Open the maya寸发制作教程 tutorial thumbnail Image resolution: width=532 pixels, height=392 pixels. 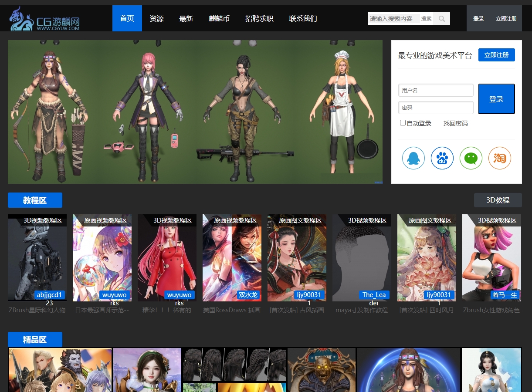[x=362, y=258]
